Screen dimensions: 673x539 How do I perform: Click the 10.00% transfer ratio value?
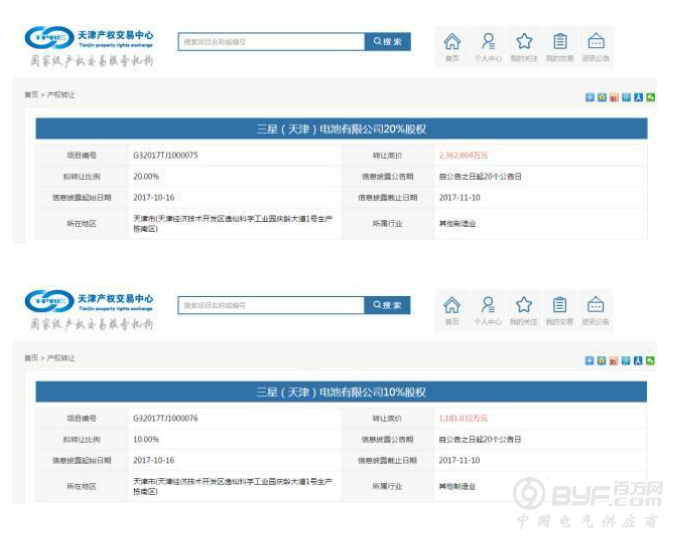pos(146,439)
